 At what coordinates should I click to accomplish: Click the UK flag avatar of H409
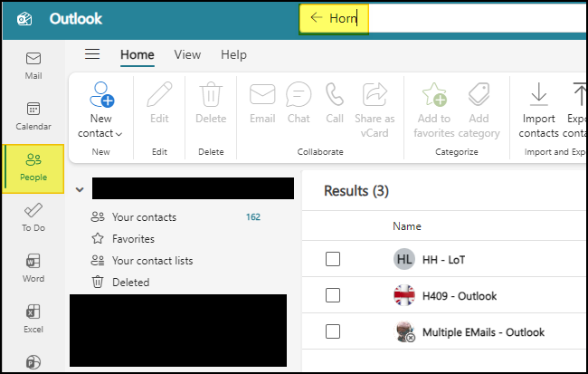click(x=404, y=295)
